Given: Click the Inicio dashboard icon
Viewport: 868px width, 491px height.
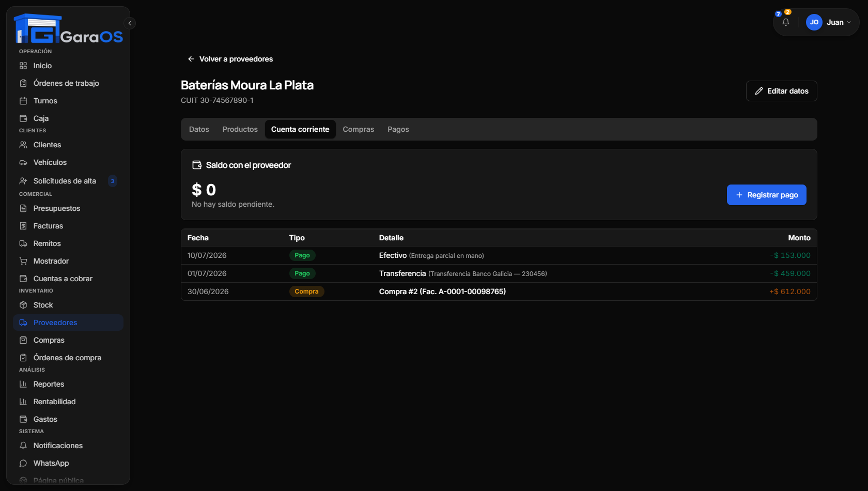Looking at the screenshot, I should click(23, 66).
